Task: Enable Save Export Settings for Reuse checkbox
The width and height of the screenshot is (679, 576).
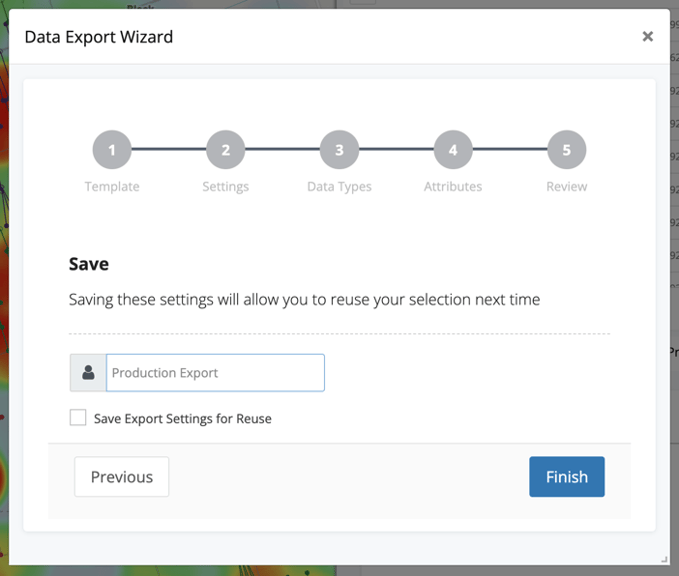Action: click(x=78, y=417)
